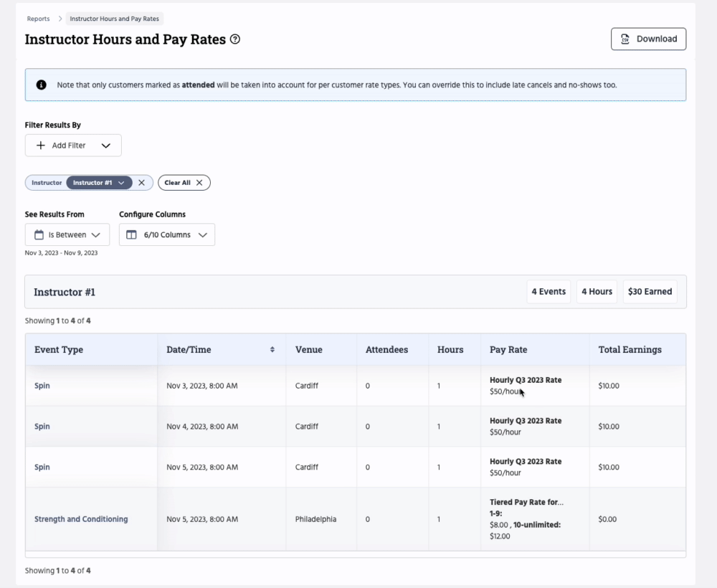
Task: Click the file icon on the Download button
Action: pos(625,39)
